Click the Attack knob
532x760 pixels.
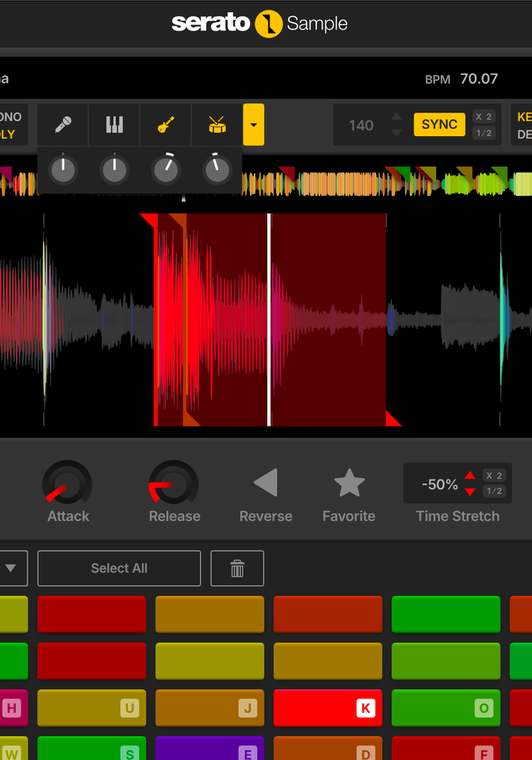[x=68, y=484]
